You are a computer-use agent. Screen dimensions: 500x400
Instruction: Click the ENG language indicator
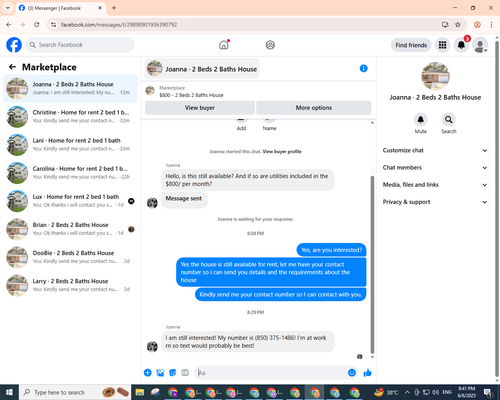coord(447,392)
